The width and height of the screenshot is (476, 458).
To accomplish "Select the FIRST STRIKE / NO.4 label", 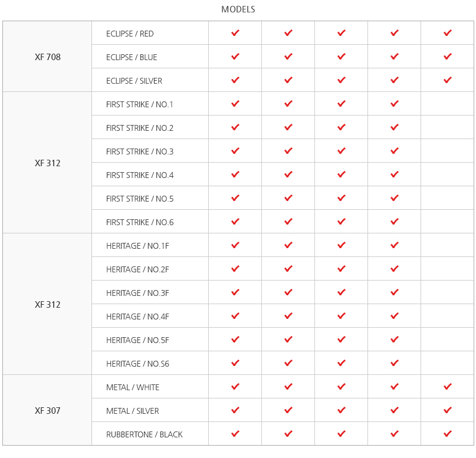I will pyautogui.click(x=140, y=175).
